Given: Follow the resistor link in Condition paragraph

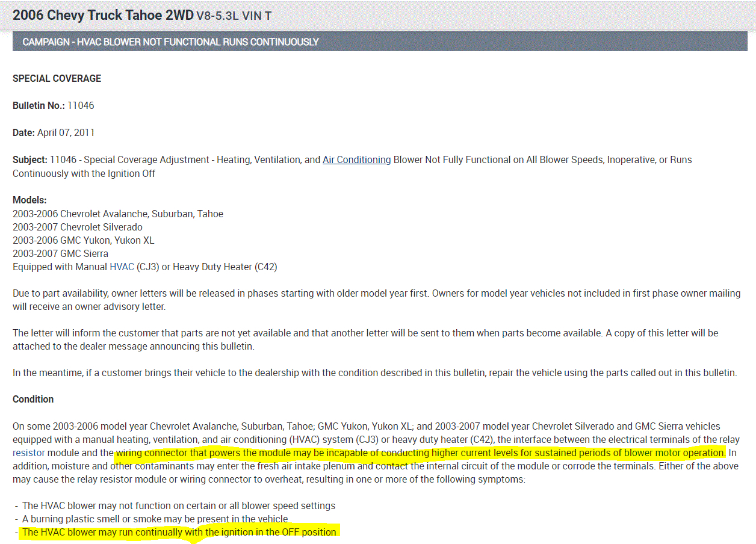Looking at the screenshot, I should 29,453.
